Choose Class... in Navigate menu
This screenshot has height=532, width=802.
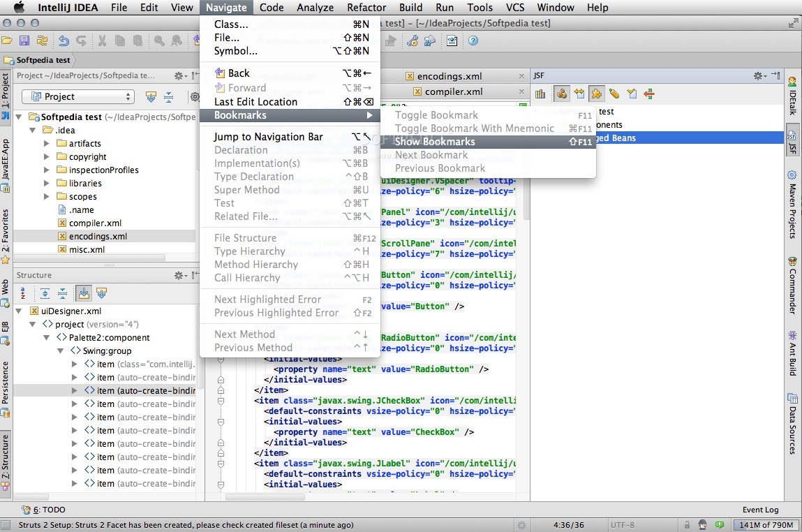[290, 24]
